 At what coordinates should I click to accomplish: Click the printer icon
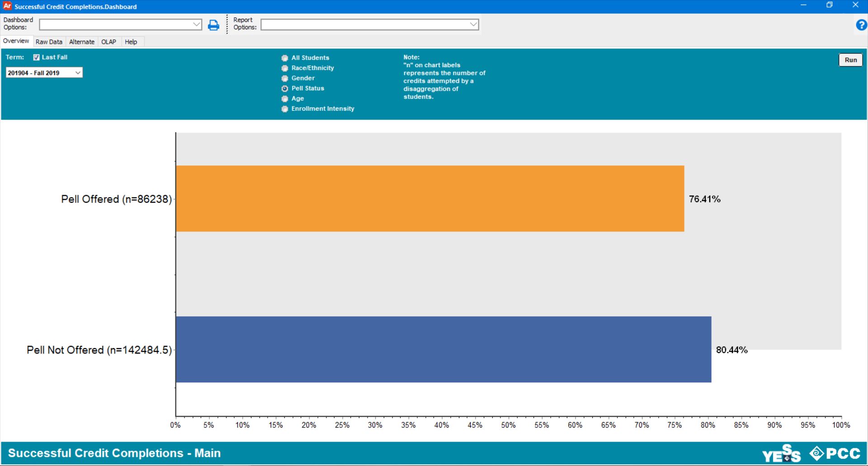(x=213, y=25)
